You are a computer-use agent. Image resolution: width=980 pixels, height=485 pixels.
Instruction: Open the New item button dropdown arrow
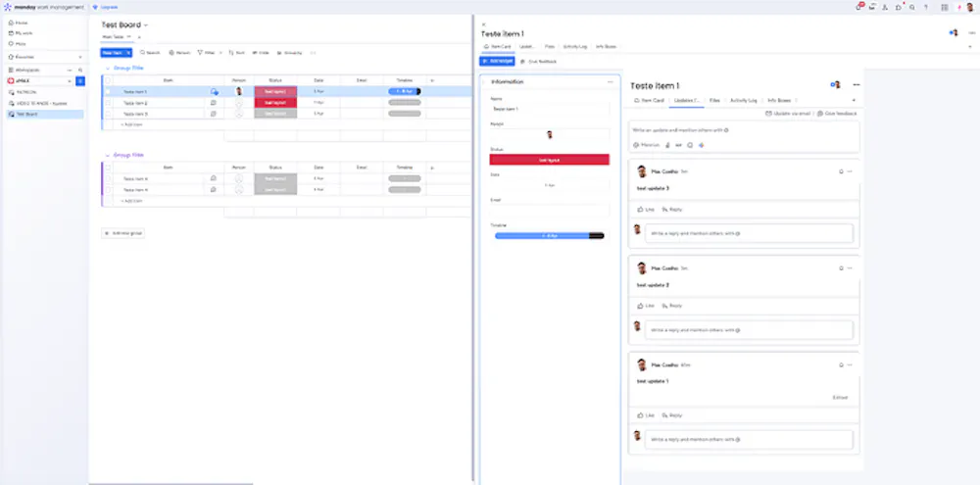click(x=128, y=53)
